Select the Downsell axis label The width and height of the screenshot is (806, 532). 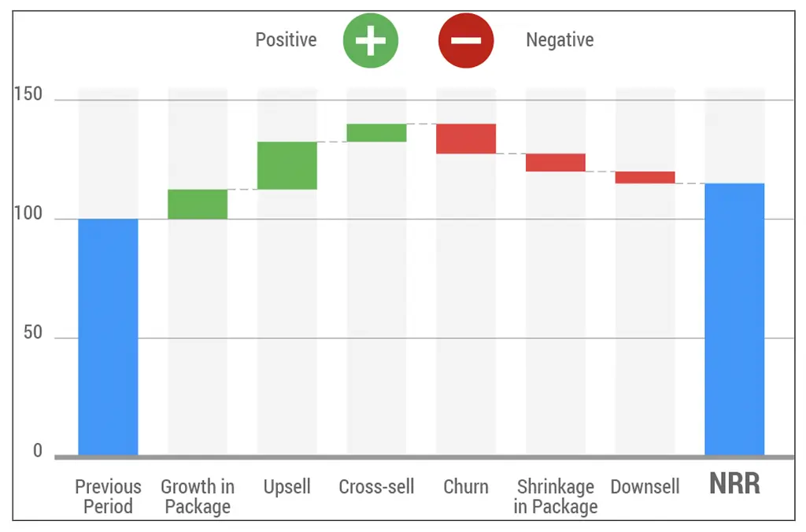pyautogui.click(x=645, y=486)
